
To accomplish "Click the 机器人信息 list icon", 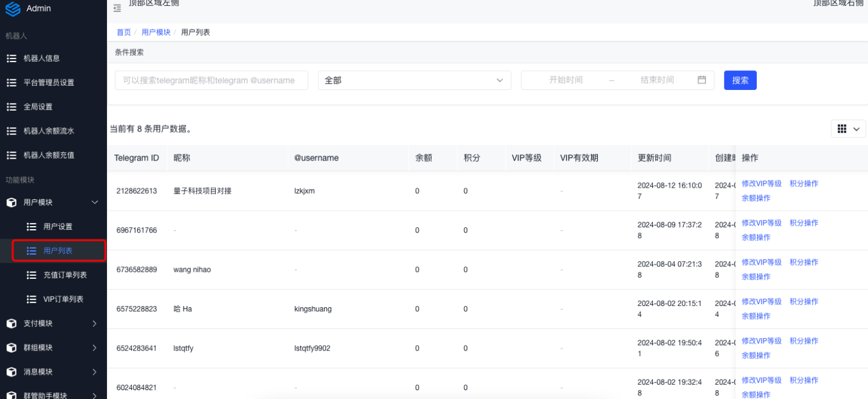I will tap(11, 59).
